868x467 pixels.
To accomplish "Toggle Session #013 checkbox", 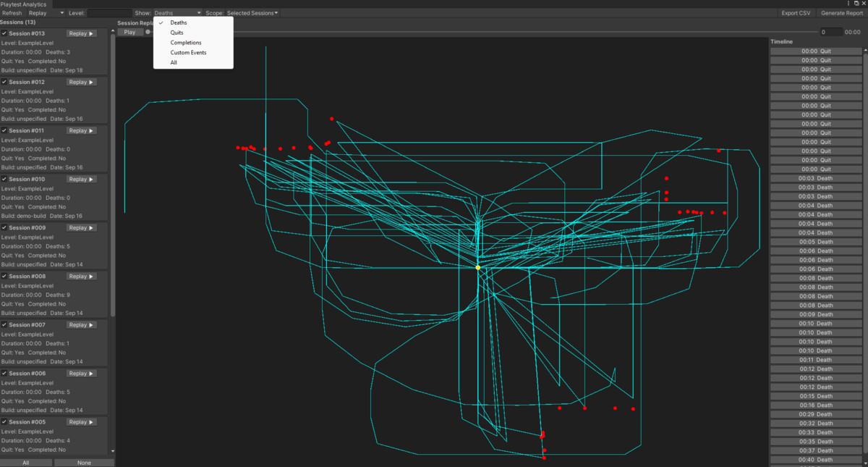I will tap(4, 33).
